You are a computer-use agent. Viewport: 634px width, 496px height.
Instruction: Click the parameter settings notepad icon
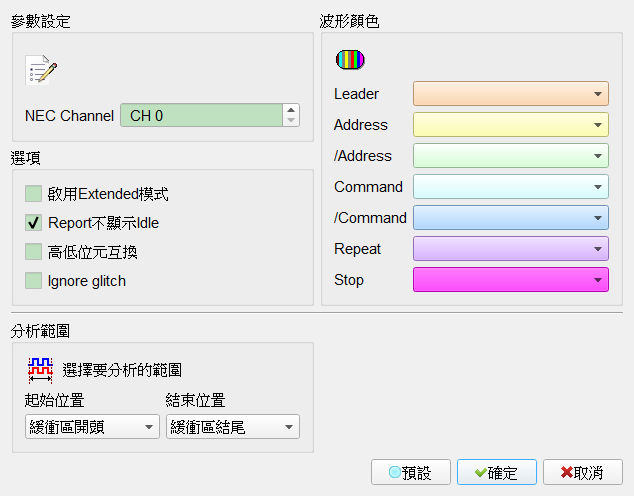pos(41,70)
